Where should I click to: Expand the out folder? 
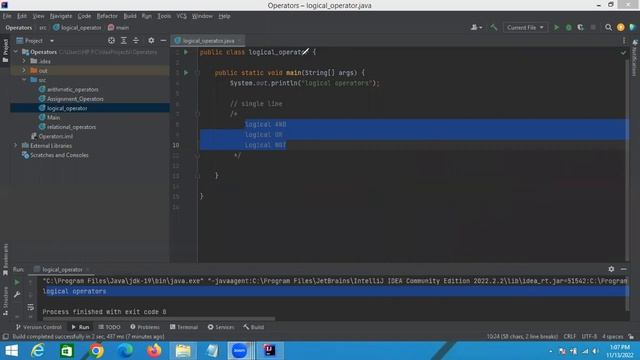pos(24,70)
